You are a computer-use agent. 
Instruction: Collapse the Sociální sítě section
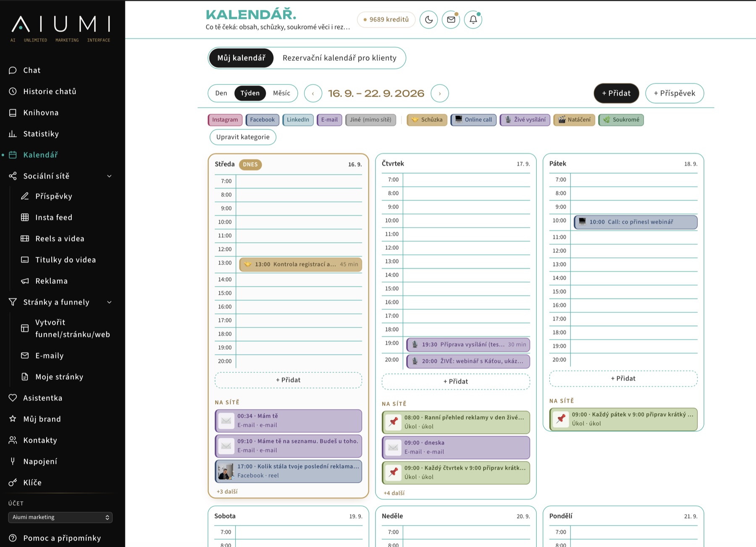[x=109, y=176]
